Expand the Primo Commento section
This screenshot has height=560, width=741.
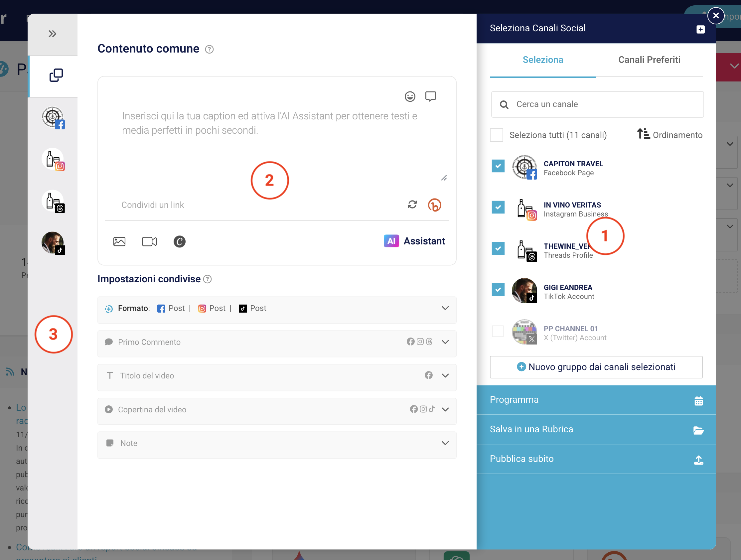(x=445, y=342)
